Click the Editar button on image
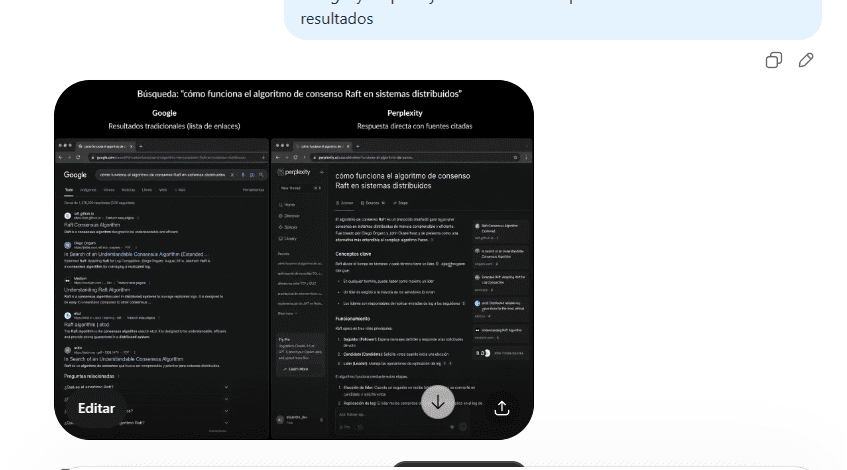The image size is (847, 470). pos(96,408)
